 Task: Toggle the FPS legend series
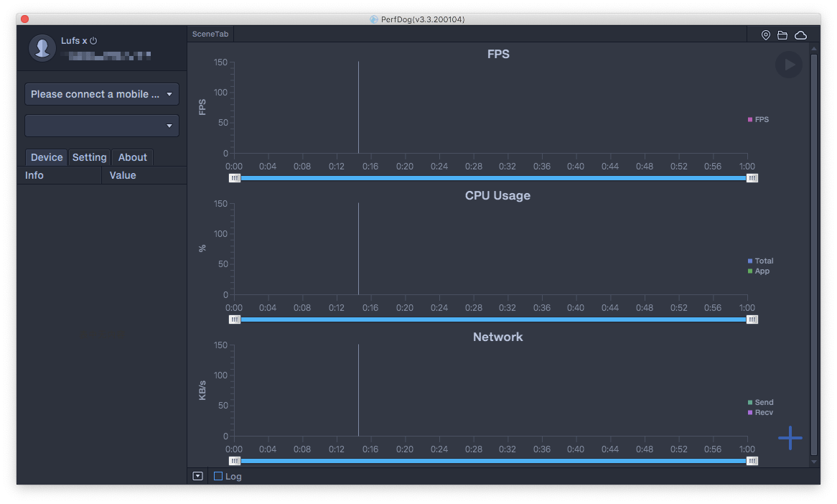[758, 119]
